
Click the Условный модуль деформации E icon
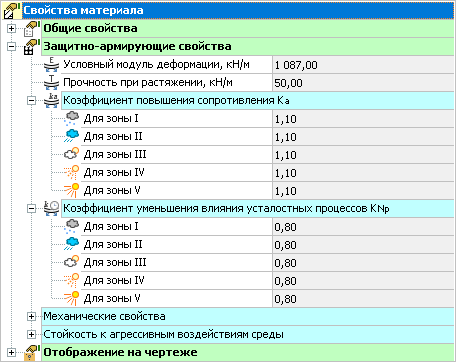pos(52,65)
